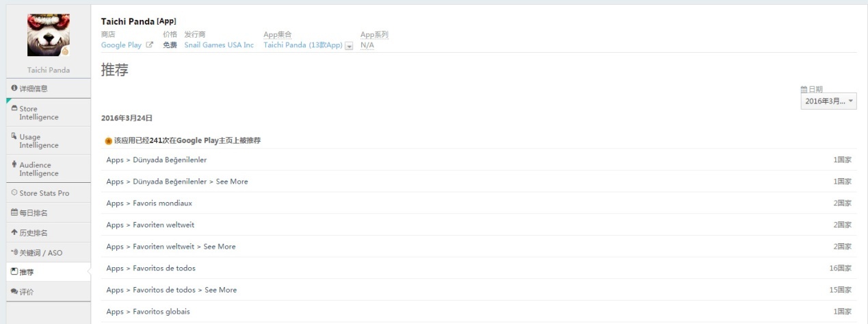The height and width of the screenshot is (324, 868).
Task: Select row Apps > Favoritos de todos
Action: [479, 268]
